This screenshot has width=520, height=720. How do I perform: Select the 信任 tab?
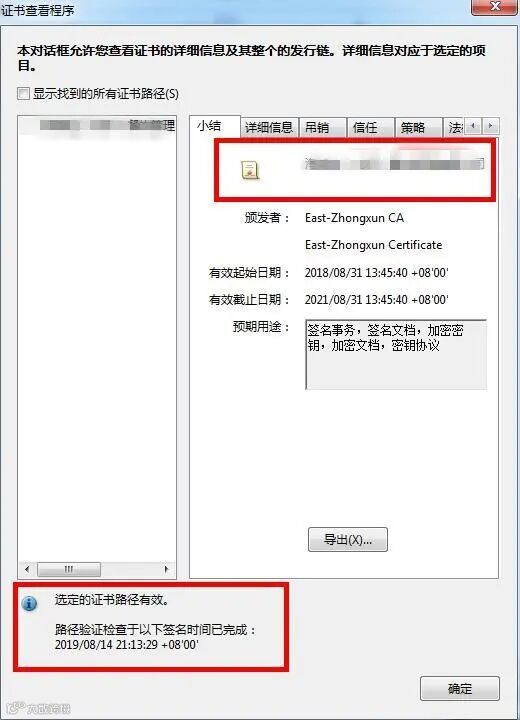click(370, 127)
